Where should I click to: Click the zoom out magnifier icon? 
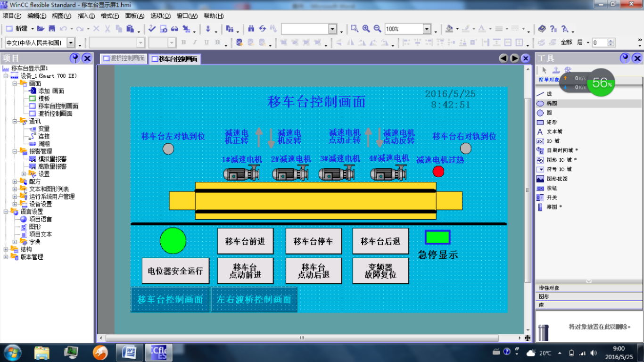point(377,29)
